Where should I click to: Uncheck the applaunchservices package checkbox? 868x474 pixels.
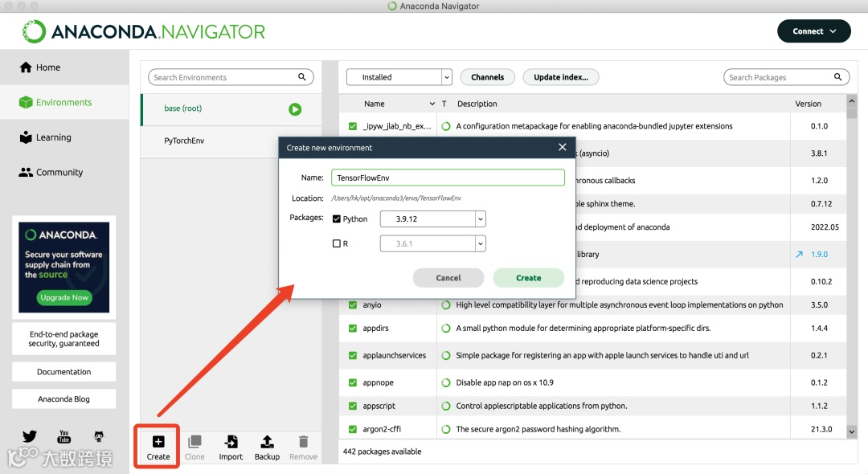pos(353,355)
